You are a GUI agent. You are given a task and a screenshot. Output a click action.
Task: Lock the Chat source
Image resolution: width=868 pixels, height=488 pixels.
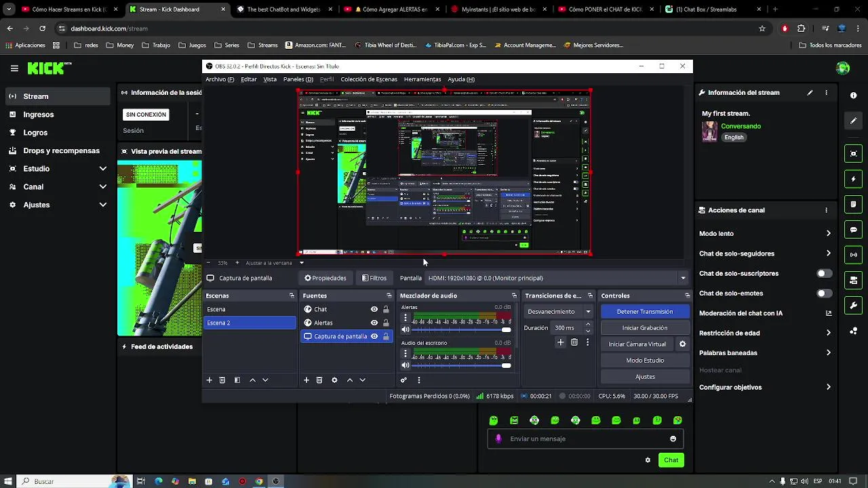pos(386,309)
